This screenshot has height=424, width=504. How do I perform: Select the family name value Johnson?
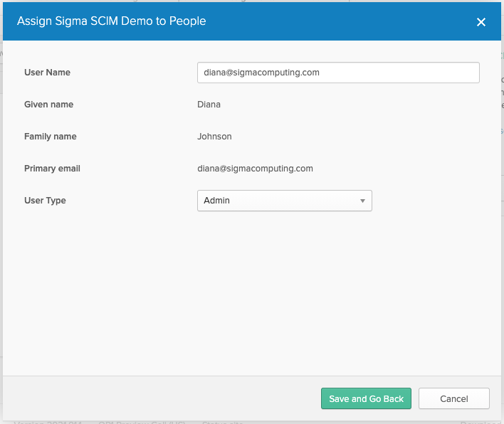pos(214,137)
